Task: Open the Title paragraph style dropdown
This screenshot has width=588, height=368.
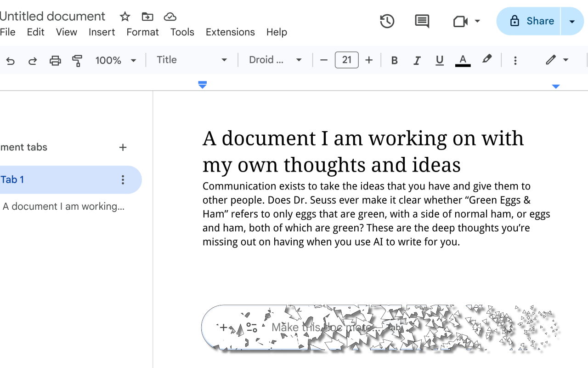Action: click(192, 60)
